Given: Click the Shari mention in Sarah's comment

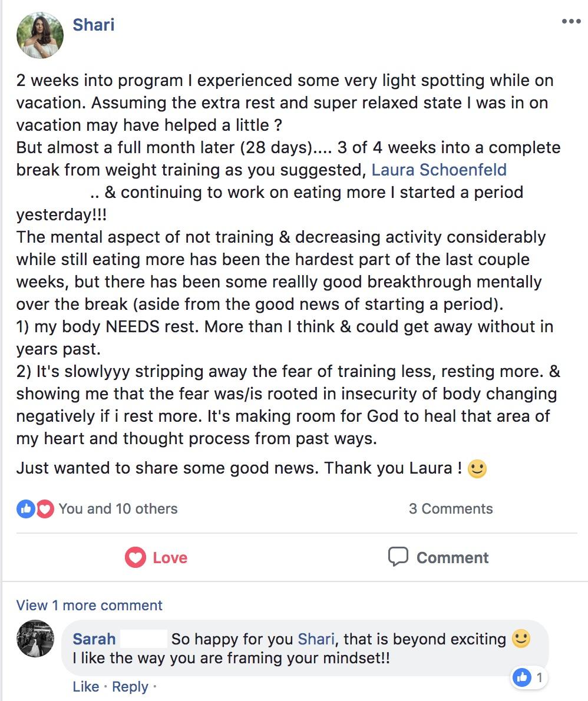Looking at the screenshot, I should click(316, 639).
